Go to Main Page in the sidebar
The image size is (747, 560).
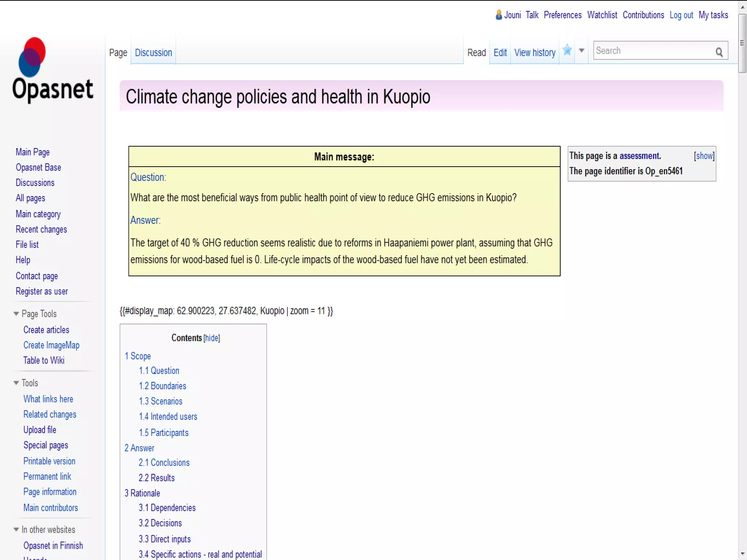(32, 152)
